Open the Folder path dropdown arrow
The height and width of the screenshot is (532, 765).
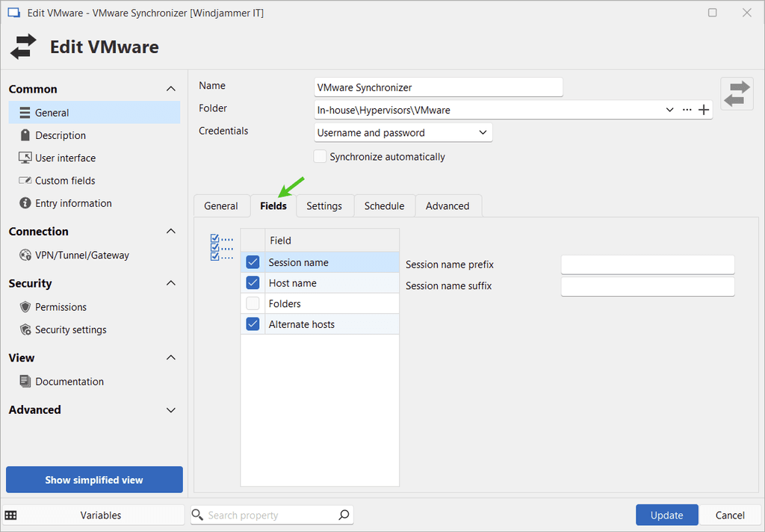click(669, 110)
